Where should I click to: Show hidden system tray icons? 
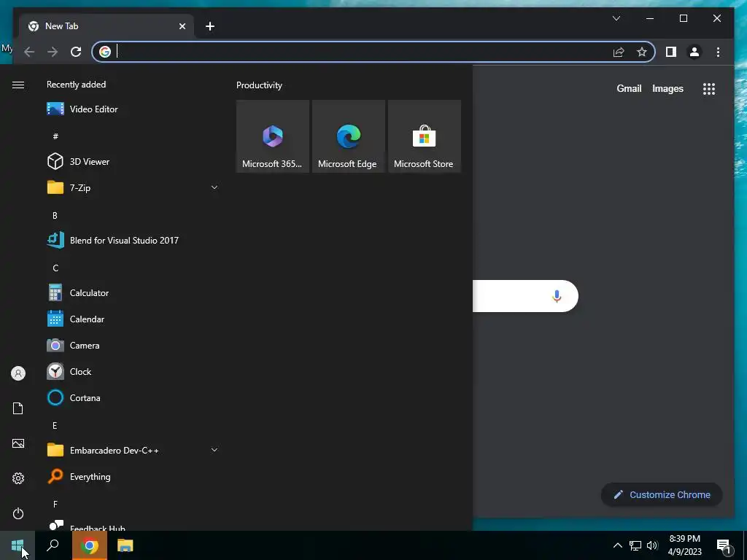pyautogui.click(x=617, y=545)
